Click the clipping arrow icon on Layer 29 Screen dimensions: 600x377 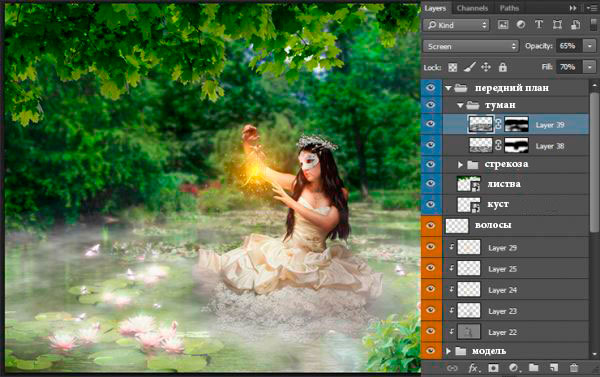coord(452,247)
